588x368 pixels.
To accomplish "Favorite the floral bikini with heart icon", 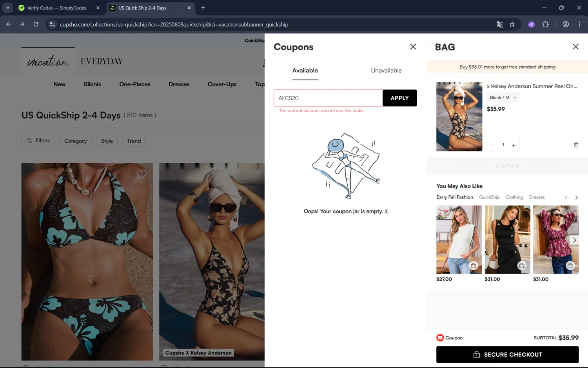I will pos(142,174).
